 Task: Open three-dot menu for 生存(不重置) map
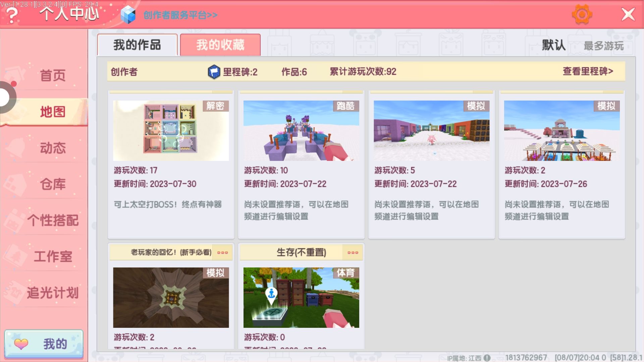[x=353, y=252]
